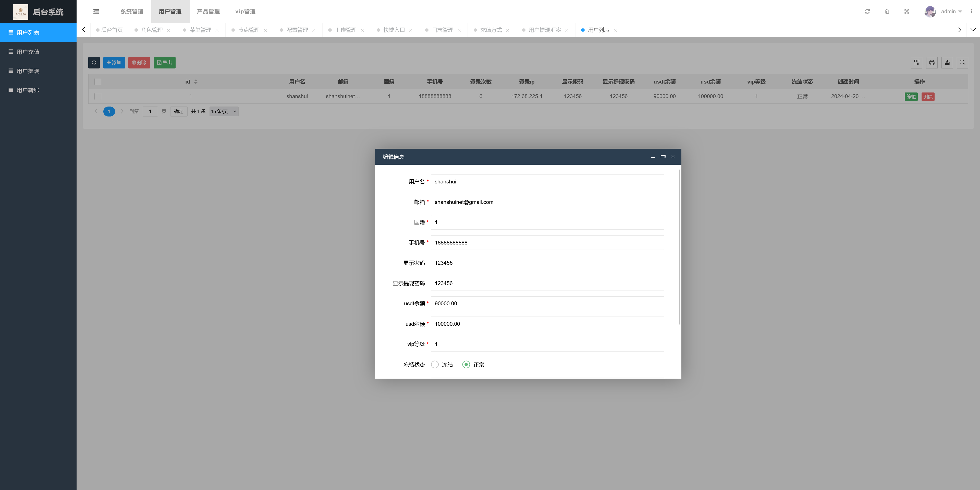Select the 正常 radio option
Viewport: 980px width, 490px height.
(466, 364)
